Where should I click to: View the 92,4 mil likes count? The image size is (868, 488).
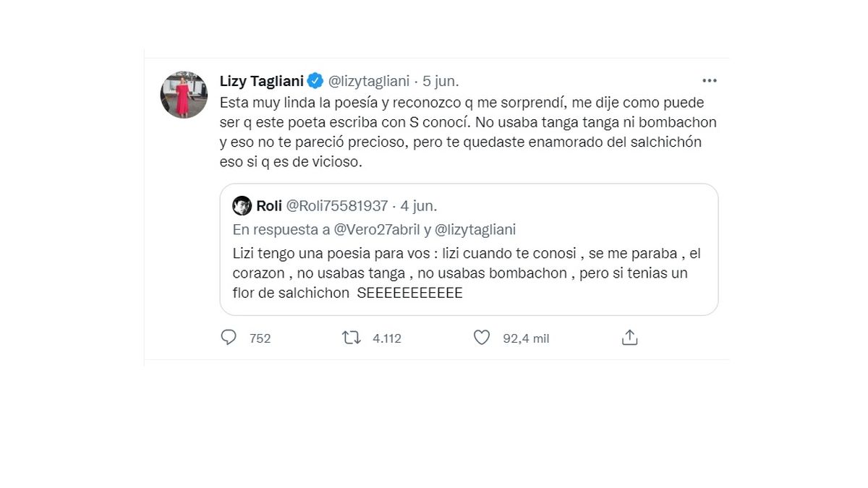(526, 338)
